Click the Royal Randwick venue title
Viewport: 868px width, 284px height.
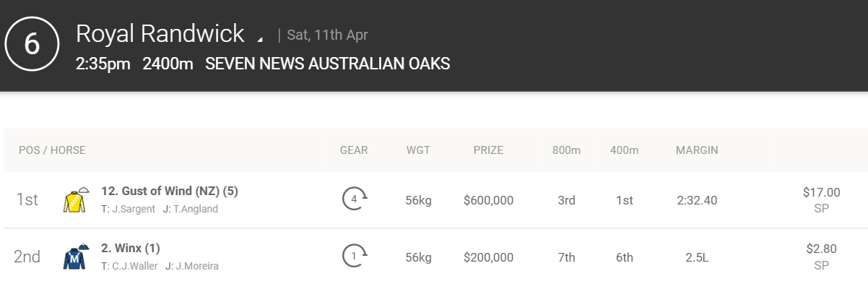(x=160, y=34)
